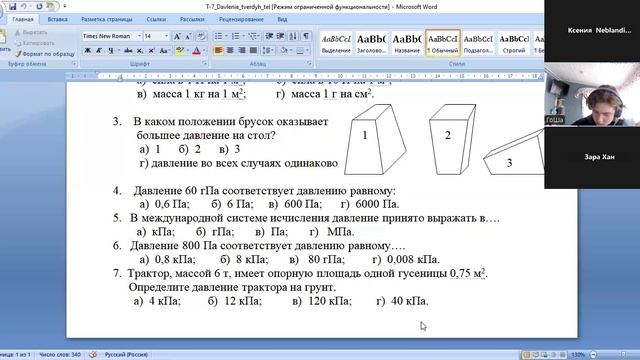Click Копировать (Copy) button
This screenshot has height=360, width=640.
(35, 43)
